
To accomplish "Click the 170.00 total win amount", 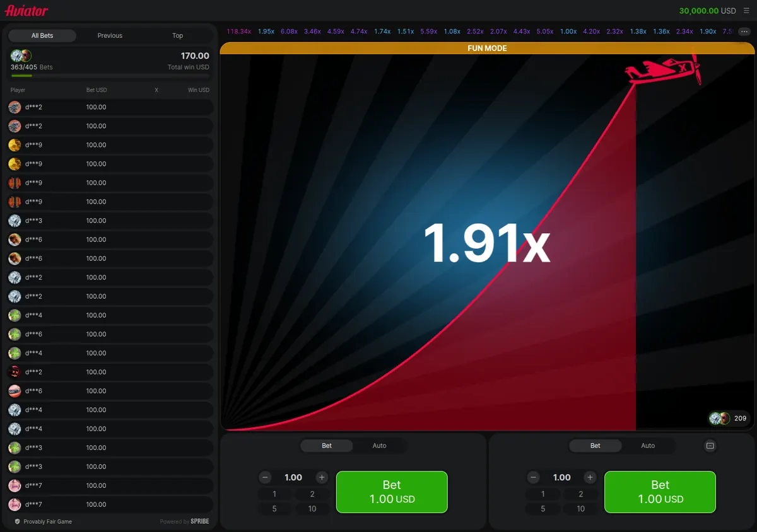I will pos(195,56).
